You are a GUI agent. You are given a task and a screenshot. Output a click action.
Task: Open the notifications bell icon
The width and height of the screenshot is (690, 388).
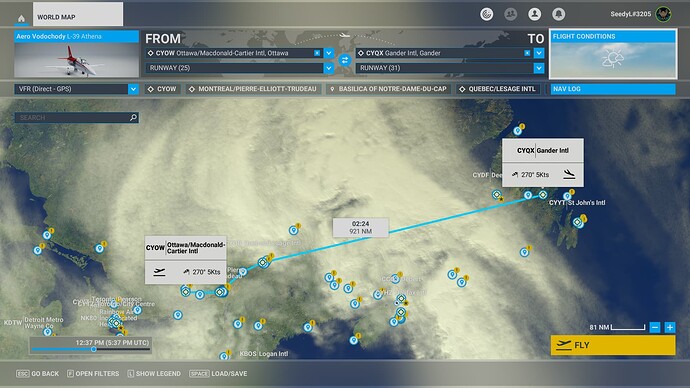pyautogui.click(x=558, y=15)
